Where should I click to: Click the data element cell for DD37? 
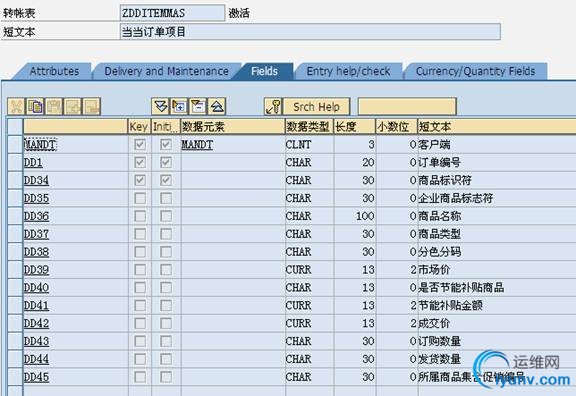coord(233,234)
